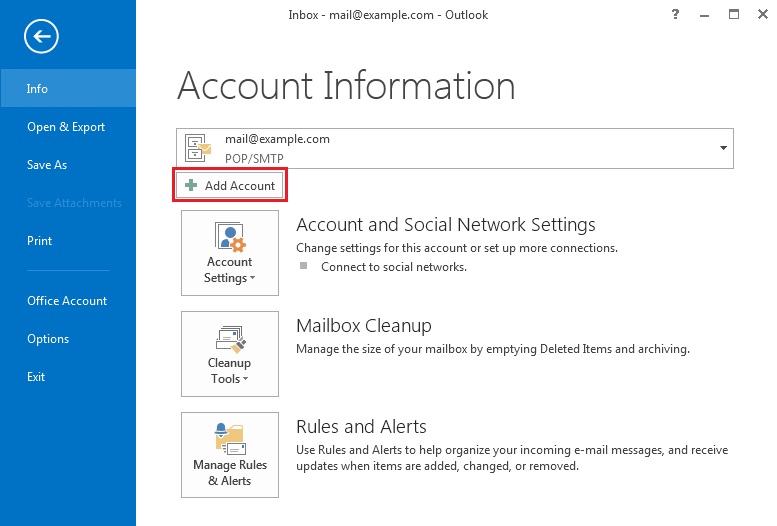Image resolution: width=777 pixels, height=526 pixels.
Task: Click the Add Account button
Action: (230, 185)
